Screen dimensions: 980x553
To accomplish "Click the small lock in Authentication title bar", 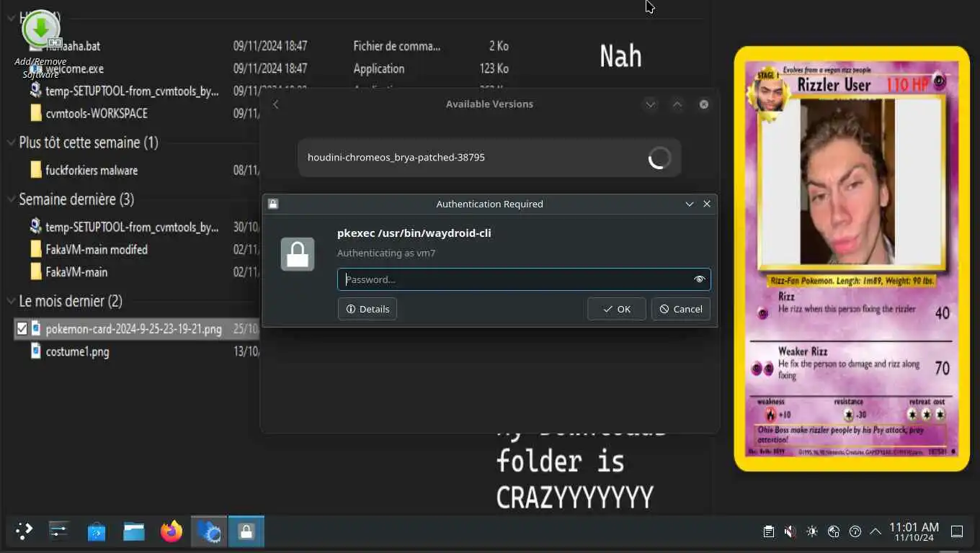I will tap(273, 204).
